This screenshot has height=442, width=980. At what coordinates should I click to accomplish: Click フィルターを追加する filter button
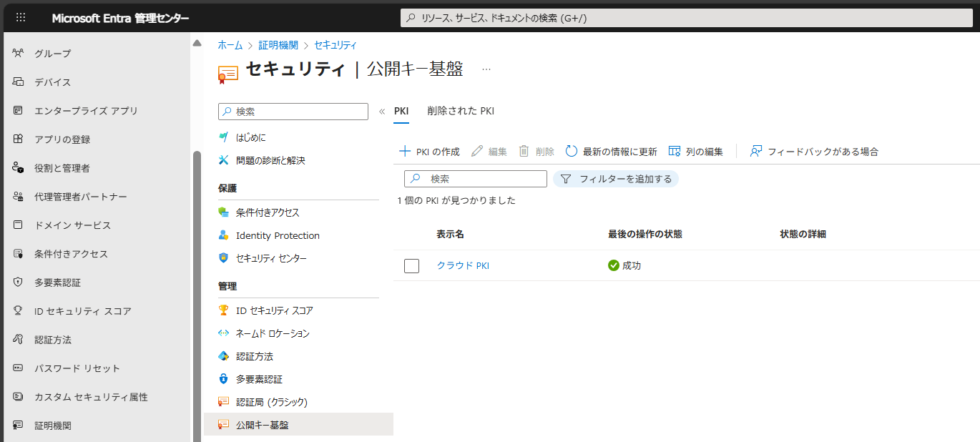point(616,179)
